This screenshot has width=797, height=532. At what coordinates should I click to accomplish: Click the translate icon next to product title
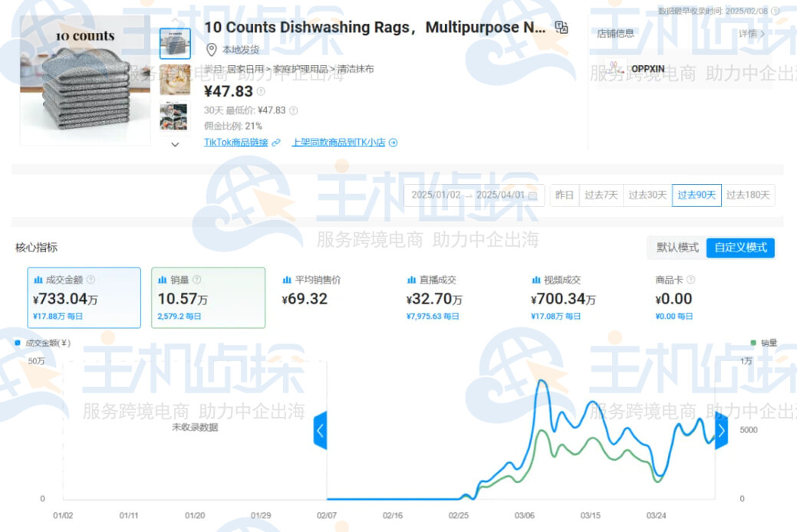click(562, 28)
